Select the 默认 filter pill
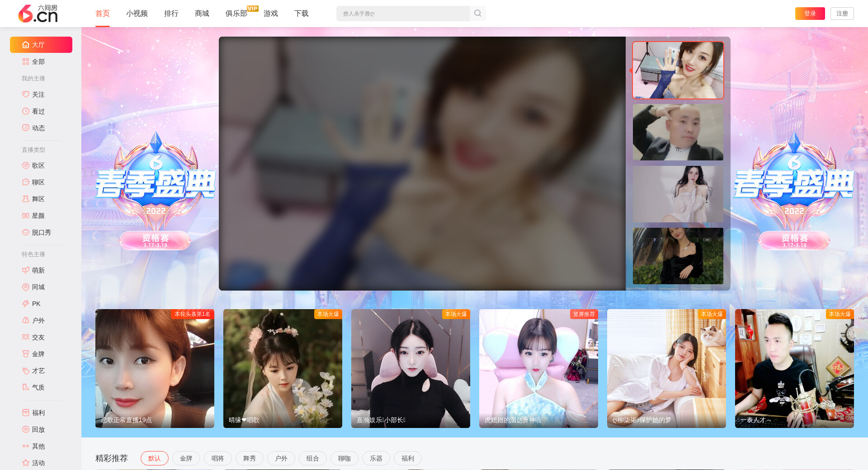The image size is (868, 470). [x=154, y=458]
